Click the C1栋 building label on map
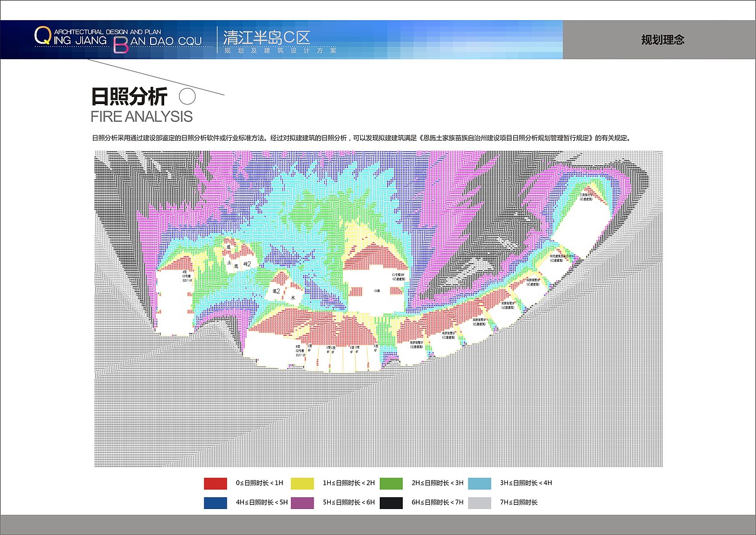Viewport: 756px width, 535px height. pos(377,291)
